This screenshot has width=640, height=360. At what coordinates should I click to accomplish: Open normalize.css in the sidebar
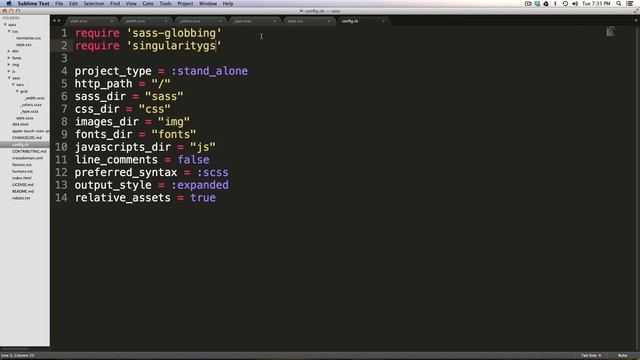coord(28,38)
